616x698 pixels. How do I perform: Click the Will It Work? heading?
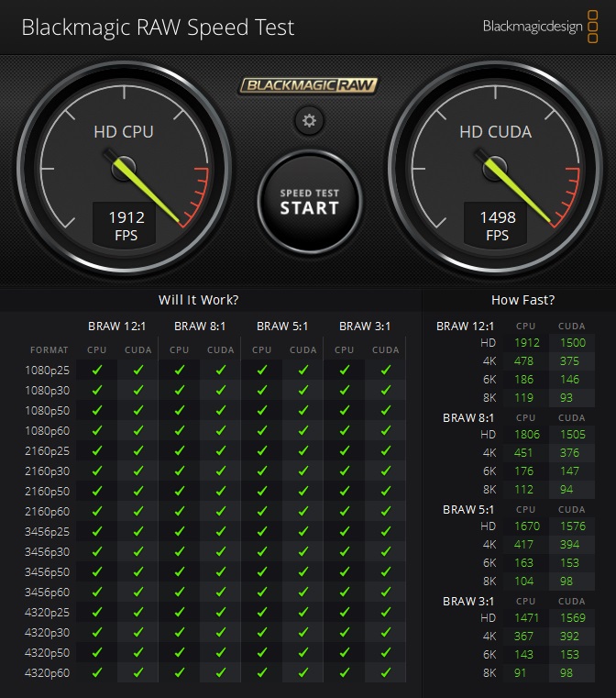click(x=198, y=300)
